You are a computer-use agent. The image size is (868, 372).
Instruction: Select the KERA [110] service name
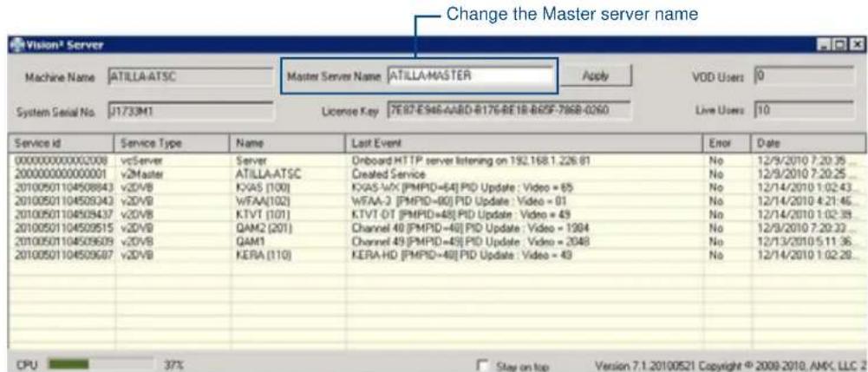click(x=263, y=255)
